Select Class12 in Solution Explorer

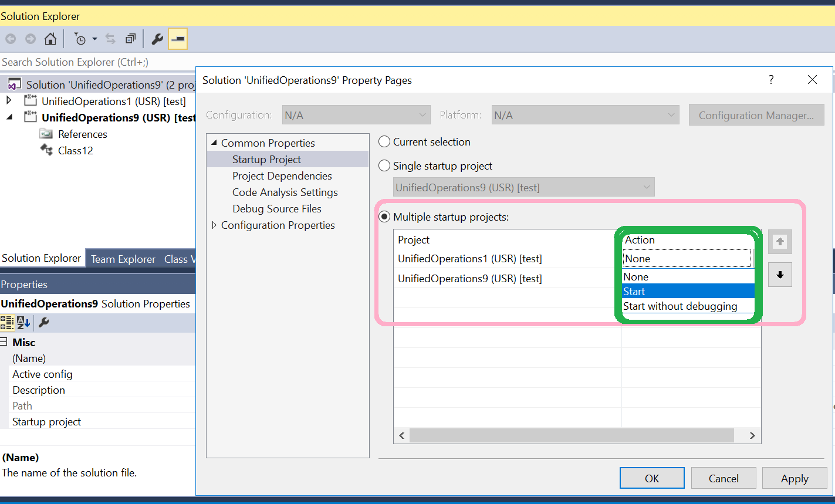pyautogui.click(x=76, y=150)
